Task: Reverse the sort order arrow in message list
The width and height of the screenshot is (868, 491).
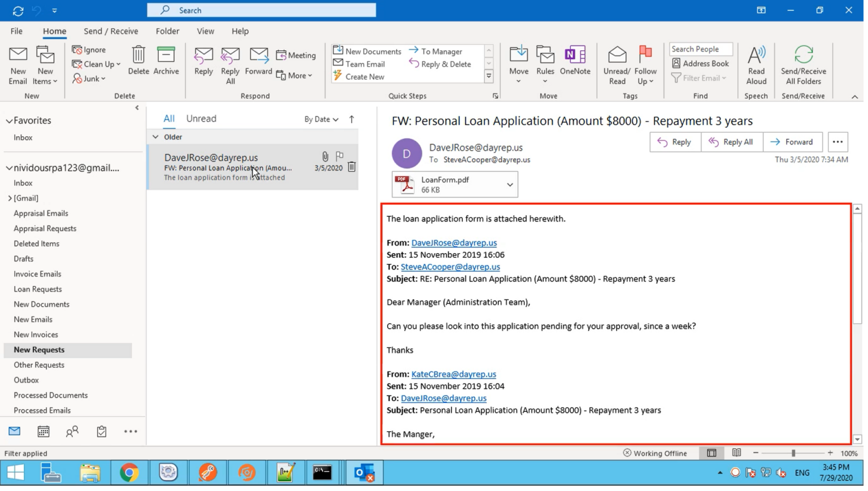Action: 352,119
